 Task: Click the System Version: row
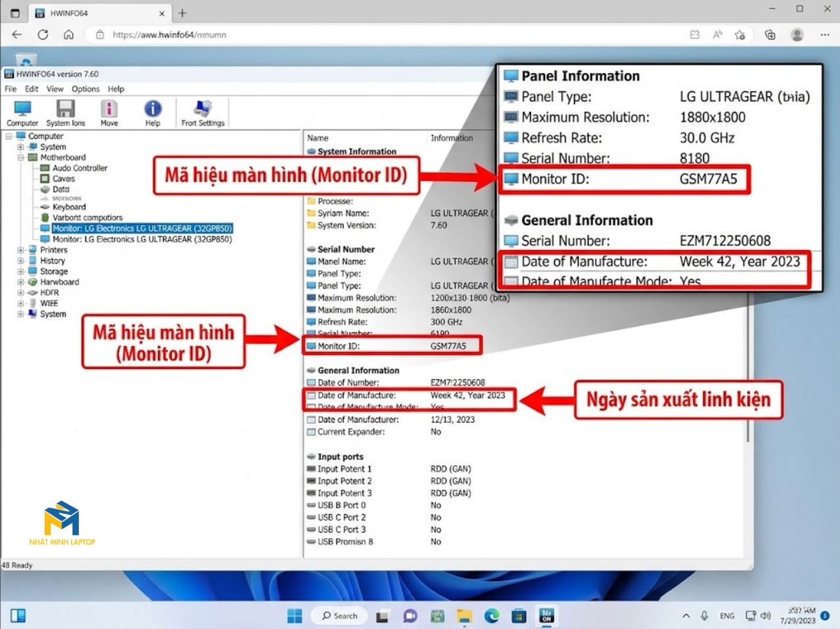click(377, 225)
